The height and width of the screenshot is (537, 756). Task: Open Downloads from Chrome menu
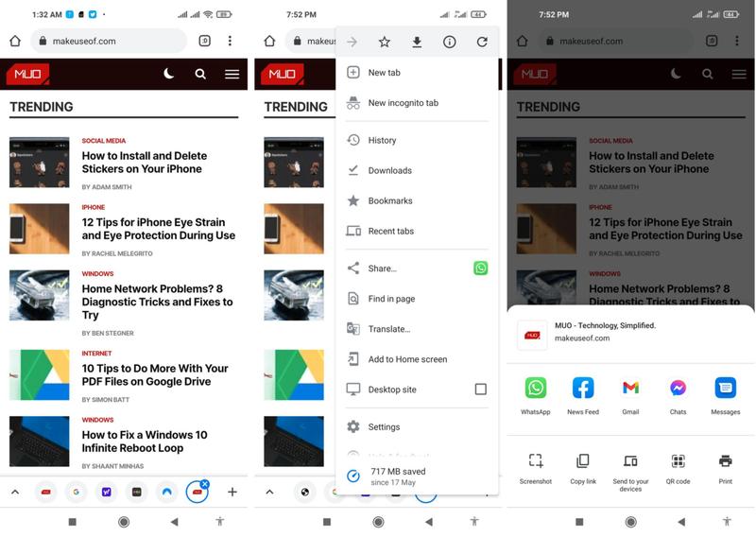417,170
